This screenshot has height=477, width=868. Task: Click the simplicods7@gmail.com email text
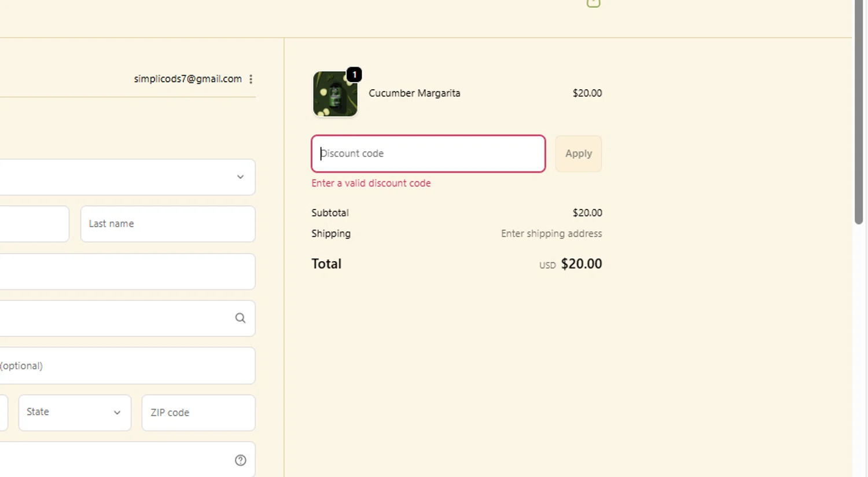tap(187, 79)
